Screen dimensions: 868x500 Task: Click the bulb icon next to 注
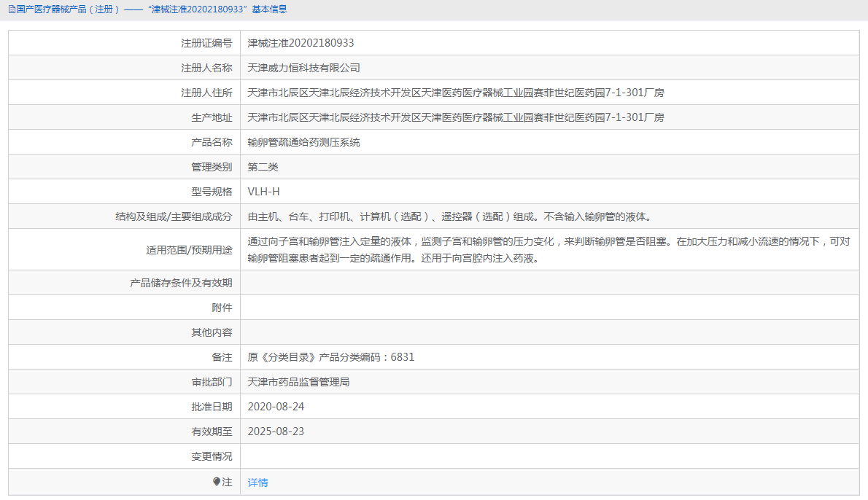pos(217,482)
